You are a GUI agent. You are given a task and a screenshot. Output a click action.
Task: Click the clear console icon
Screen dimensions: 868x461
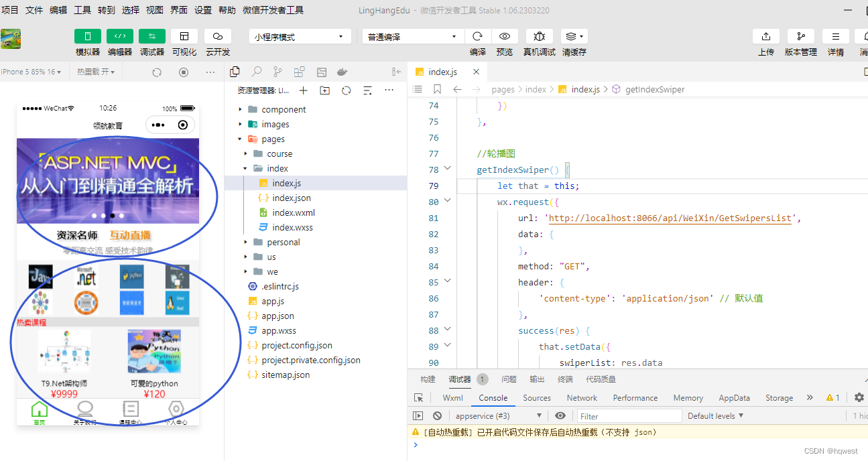click(x=437, y=416)
